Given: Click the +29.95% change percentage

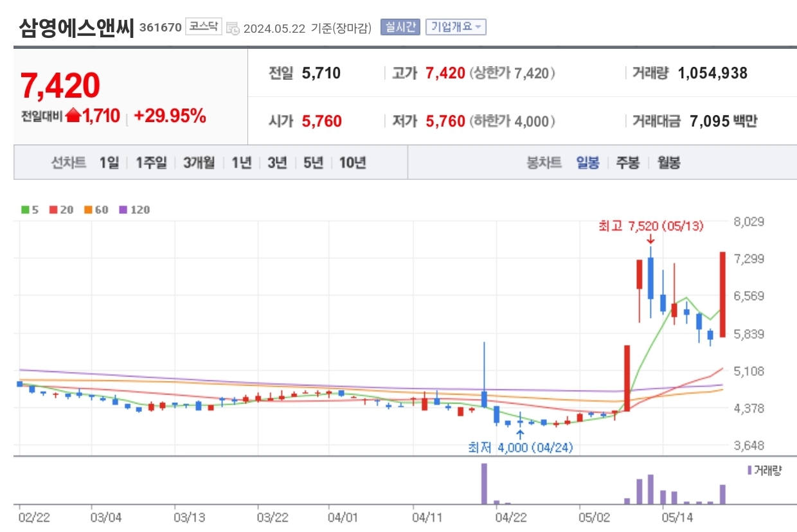Looking at the screenshot, I should tap(170, 116).
